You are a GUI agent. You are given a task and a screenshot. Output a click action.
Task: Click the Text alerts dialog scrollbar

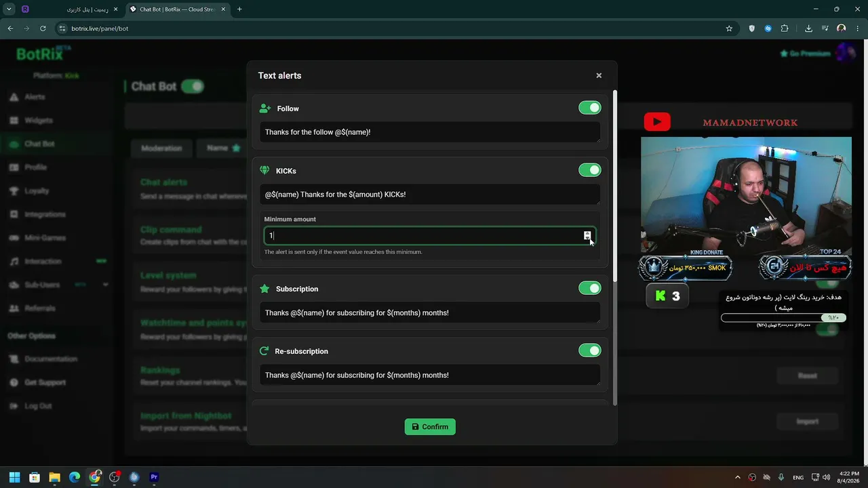point(615,185)
